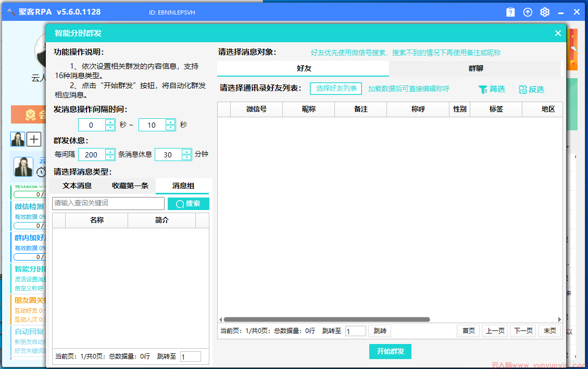
Task: Click the 反选 invert-selection icon
Action: tap(522, 89)
